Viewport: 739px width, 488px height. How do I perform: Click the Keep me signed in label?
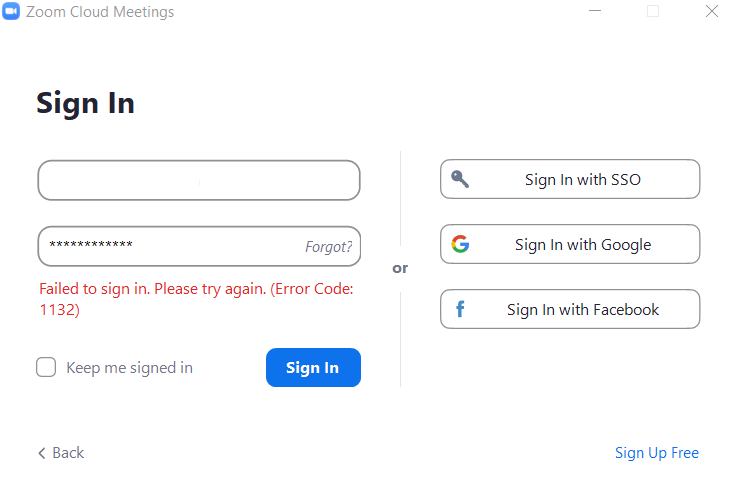129,368
